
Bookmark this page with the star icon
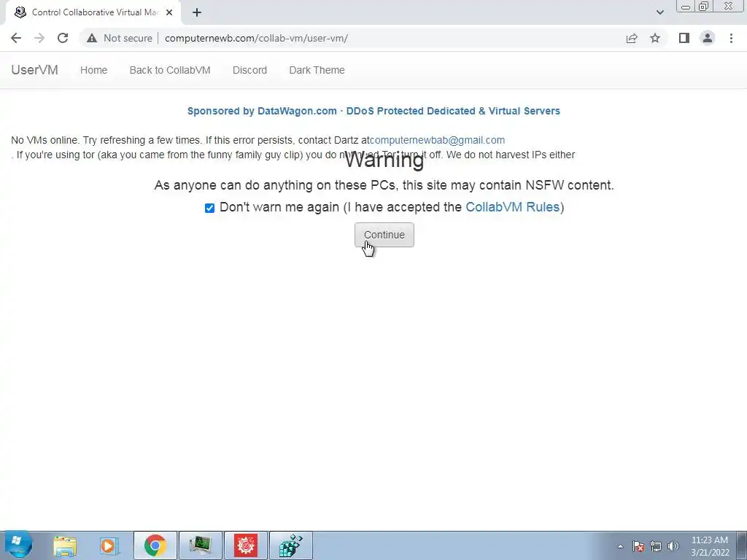(x=655, y=38)
